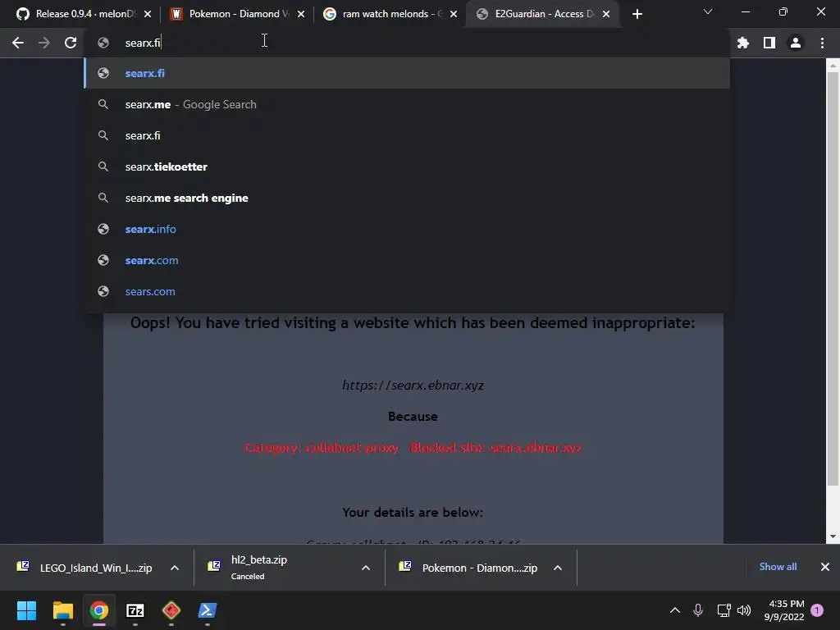
Task: Click the scrollbar's top up arrow
Action: [x=833, y=66]
